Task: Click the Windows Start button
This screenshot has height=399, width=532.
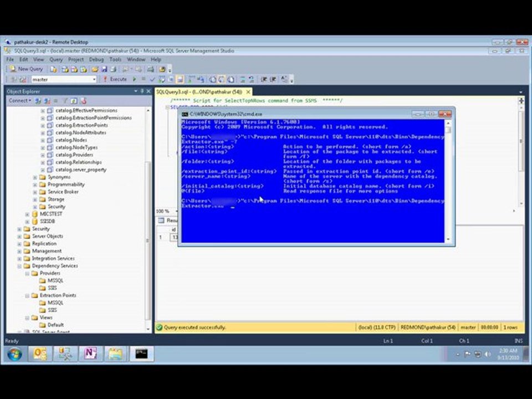Action: [14, 354]
